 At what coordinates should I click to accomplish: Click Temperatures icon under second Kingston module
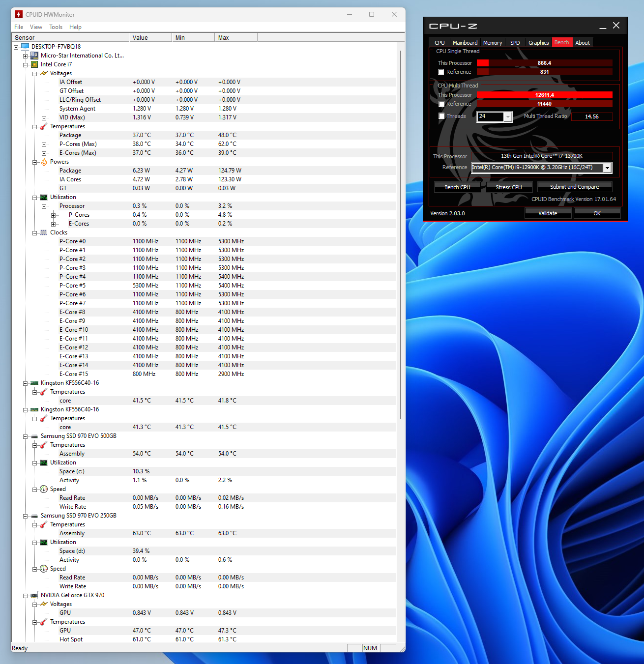click(x=44, y=418)
